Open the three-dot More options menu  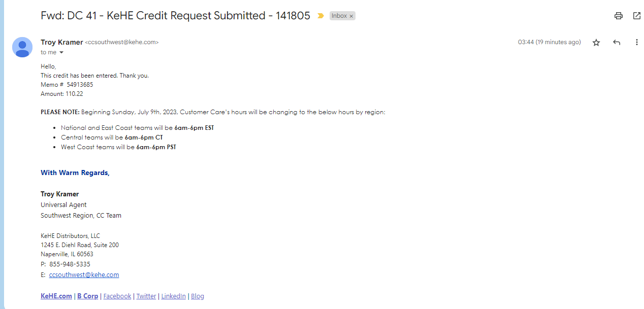coord(636,43)
